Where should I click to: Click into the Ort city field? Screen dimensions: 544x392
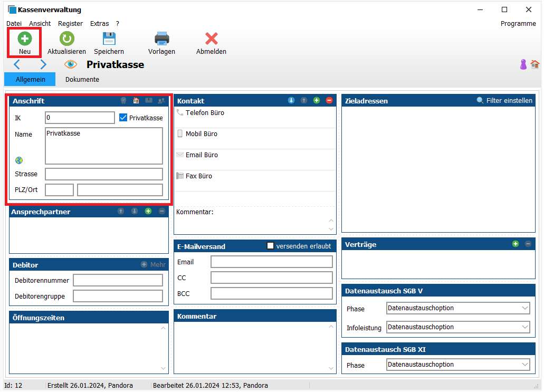(120, 190)
